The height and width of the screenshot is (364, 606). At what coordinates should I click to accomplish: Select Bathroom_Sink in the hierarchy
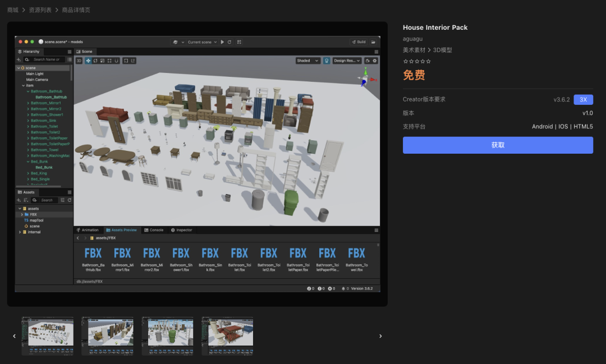tap(43, 121)
